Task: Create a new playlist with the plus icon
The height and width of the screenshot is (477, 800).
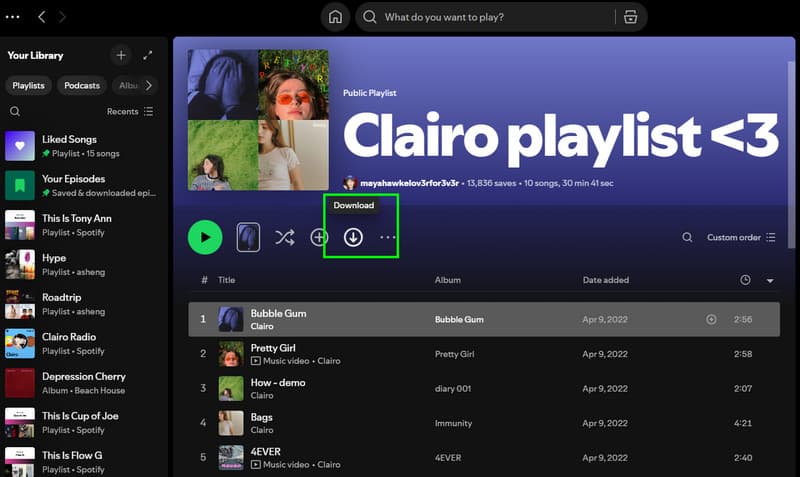Action: (121, 55)
